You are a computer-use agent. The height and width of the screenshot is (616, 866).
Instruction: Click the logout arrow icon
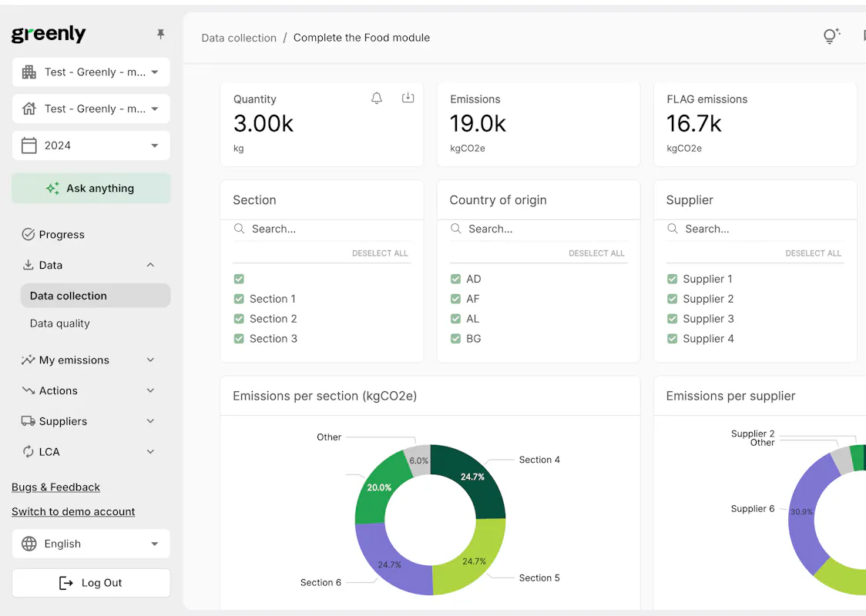pyautogui.click(x=65, y=583)
